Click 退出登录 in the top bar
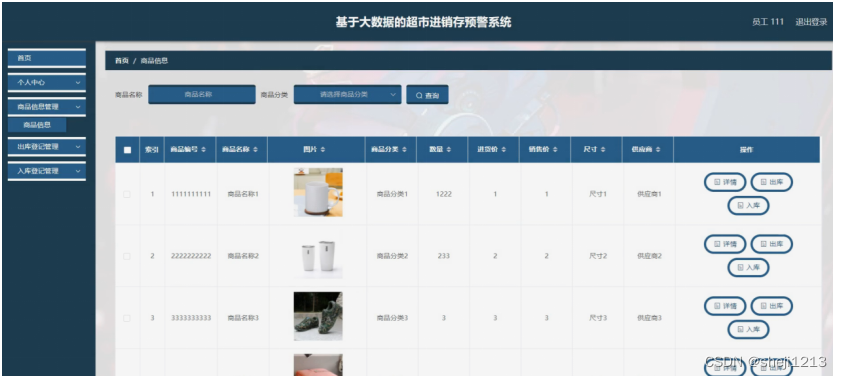This screenshot has width=842, height=379. click(811, 22)
